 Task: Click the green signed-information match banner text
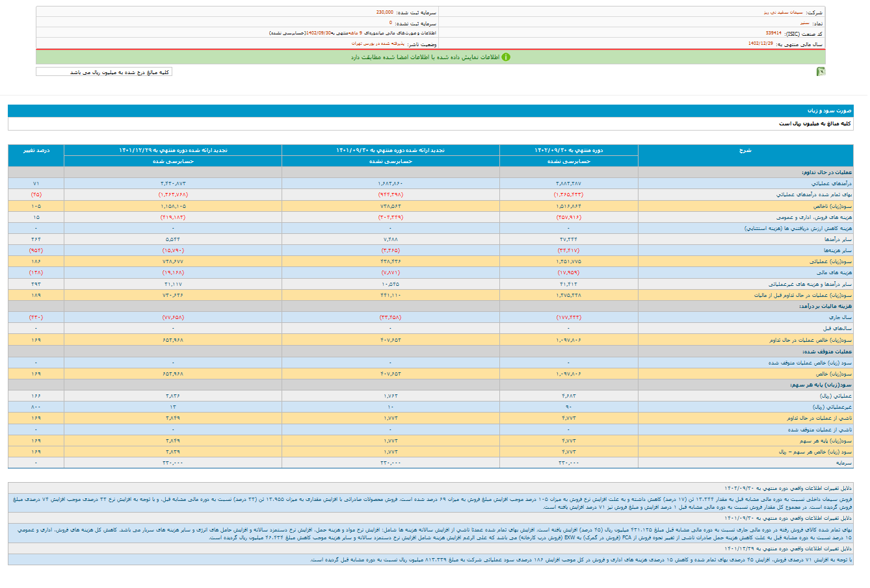[425, 57]
